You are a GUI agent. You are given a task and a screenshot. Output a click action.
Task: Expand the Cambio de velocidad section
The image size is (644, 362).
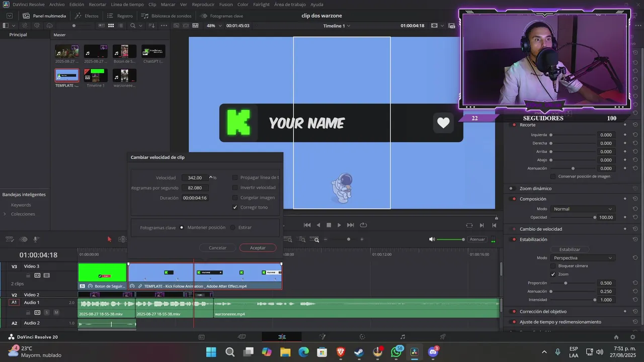click(541, 229)
